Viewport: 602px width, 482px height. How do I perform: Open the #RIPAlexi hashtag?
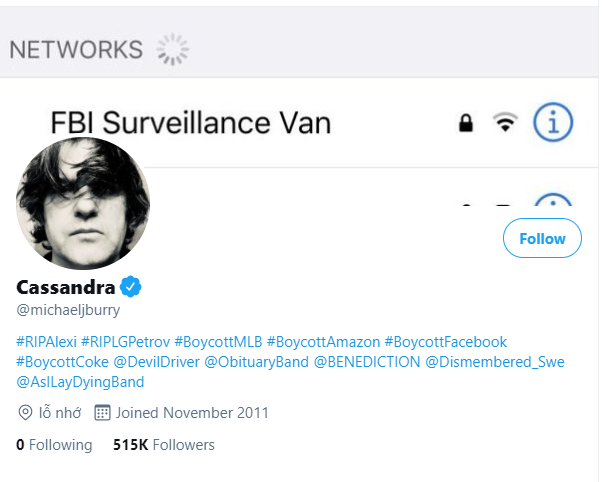46,341
